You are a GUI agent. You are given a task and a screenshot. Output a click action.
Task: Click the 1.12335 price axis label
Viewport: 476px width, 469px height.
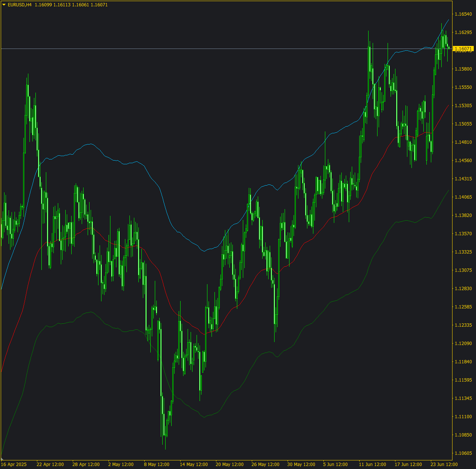pyautogui.click(x=463, y=325)
